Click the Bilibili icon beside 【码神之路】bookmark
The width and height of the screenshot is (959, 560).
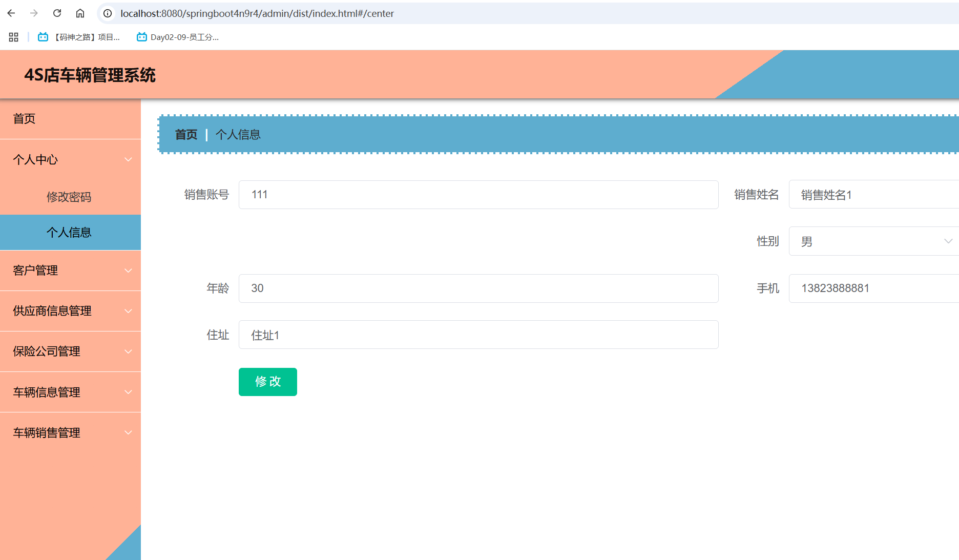tap(43, 36)
